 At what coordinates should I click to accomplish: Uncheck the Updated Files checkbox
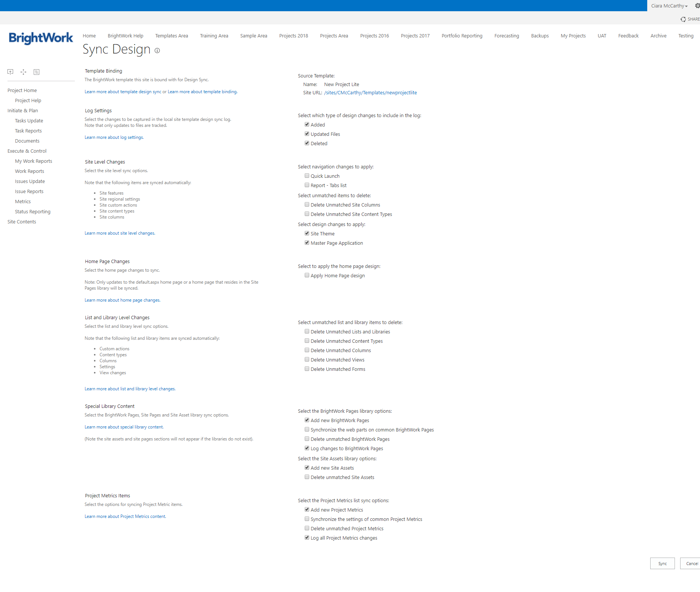pos(307,134)
